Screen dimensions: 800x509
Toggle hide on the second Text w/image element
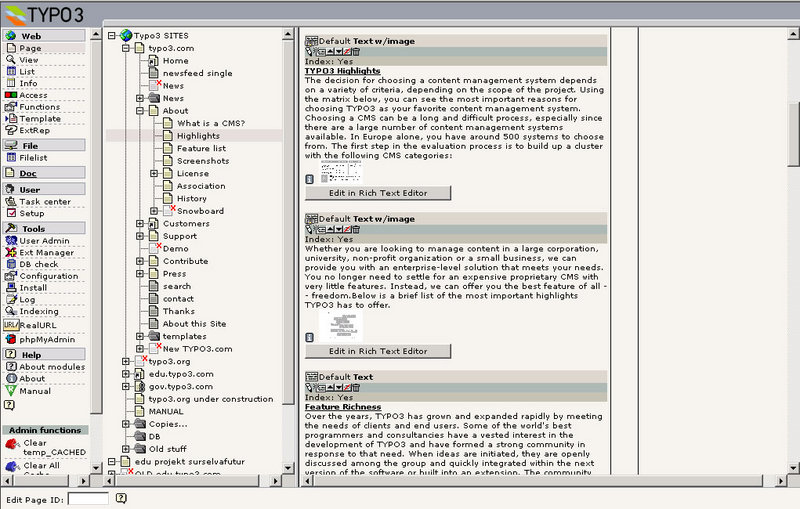[x=347, y=230]
